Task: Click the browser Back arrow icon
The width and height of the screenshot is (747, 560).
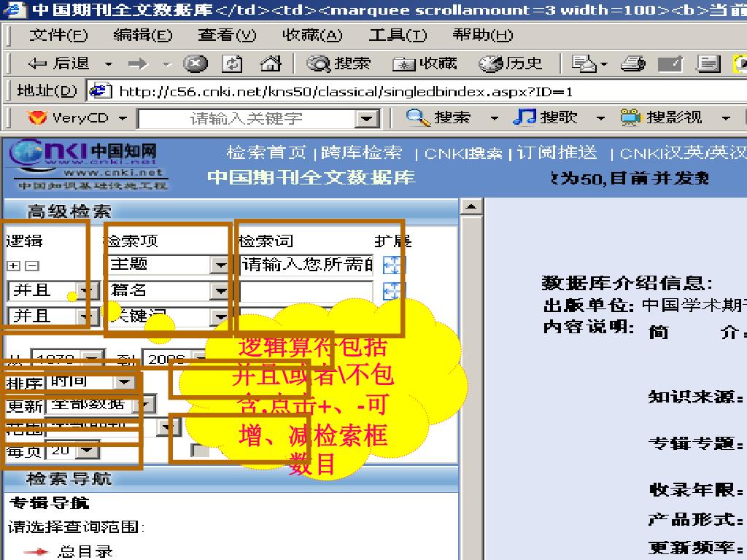Action: click(x=37, y=63)
